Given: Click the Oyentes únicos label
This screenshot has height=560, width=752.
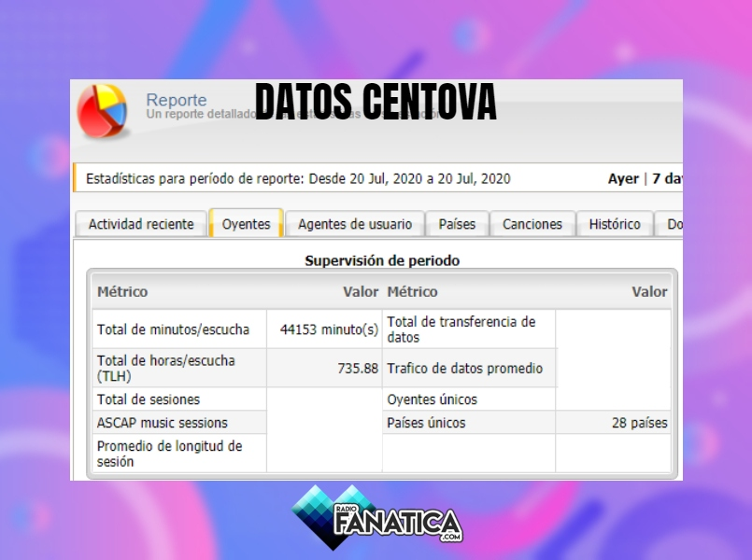Looking at the screenshot, I should pyautogui.click(x=433, y=399).
